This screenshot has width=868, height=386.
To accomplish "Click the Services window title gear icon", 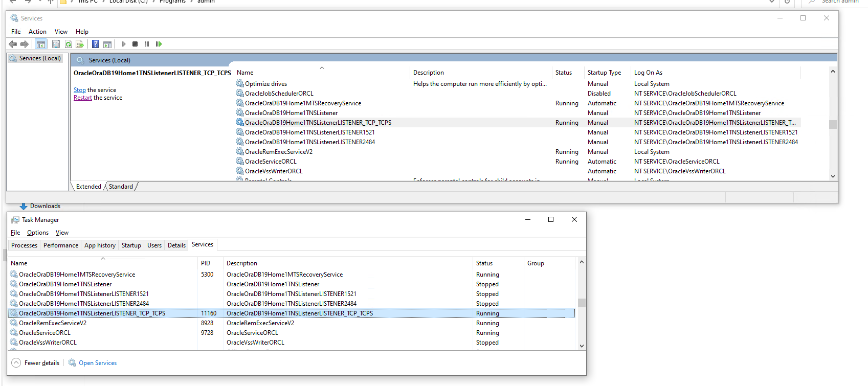I will click(14, 18).
